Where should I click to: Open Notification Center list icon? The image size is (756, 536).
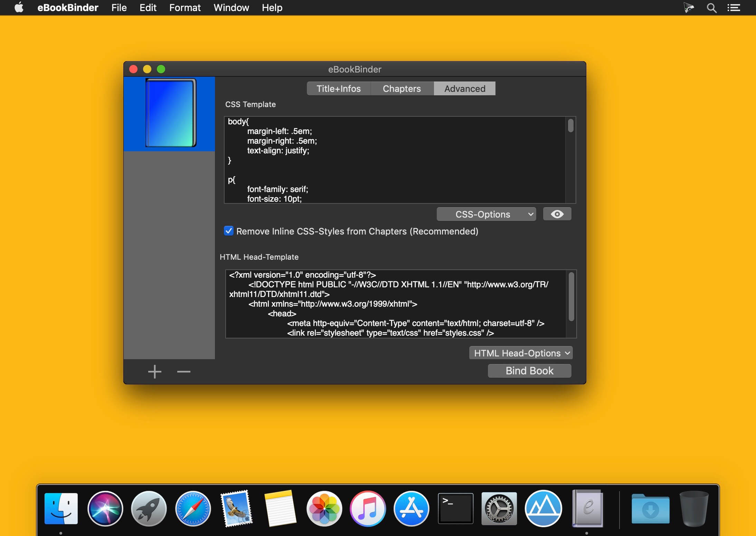tap(733, 8)
